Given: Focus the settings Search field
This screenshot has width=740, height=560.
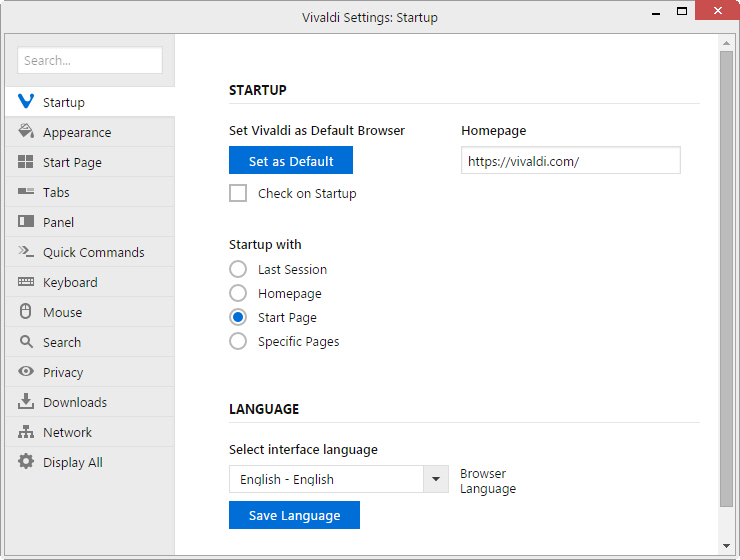Looking at the screenshot, I should click(x=90, y=60).
